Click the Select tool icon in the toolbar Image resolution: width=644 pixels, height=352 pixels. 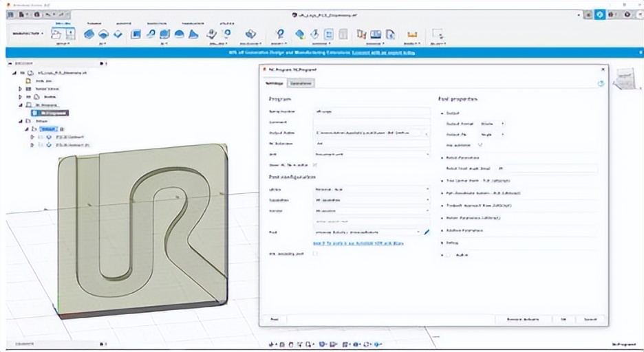(x=438, y=34)
